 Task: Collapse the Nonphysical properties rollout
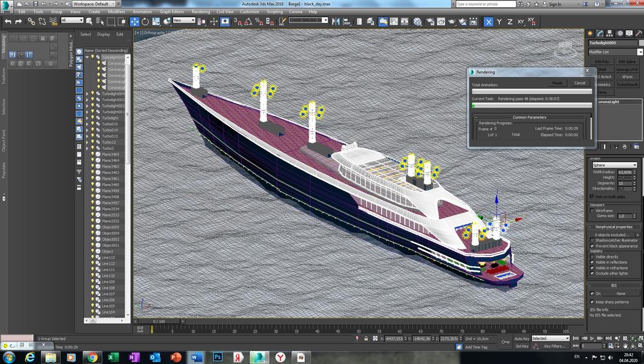tap(614, 227)
